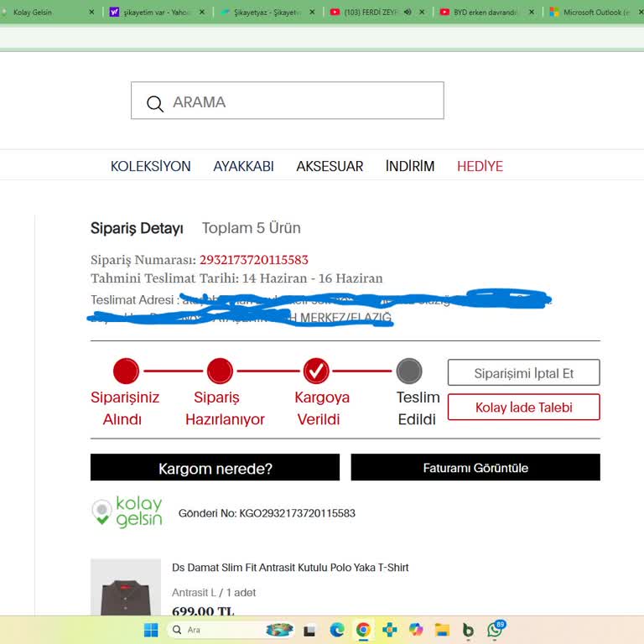
Task: Click the Sipariş Detayı heading
Action: pos(137,228)
